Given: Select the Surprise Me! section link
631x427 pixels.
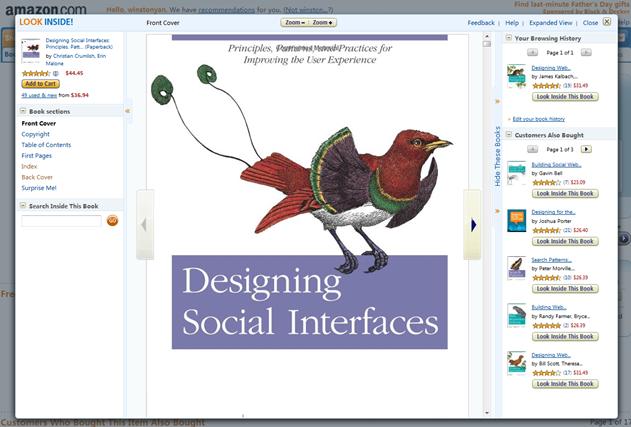Looking at the screenshot, I should tap(40, 188).
